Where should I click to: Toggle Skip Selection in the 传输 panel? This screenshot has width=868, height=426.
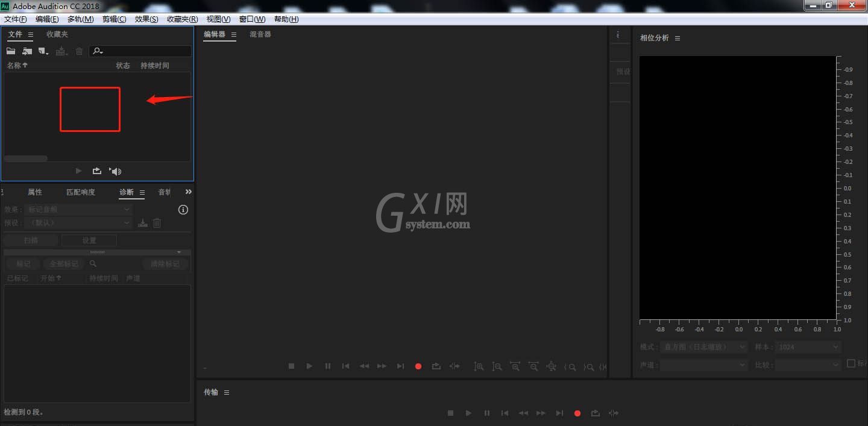614,413
